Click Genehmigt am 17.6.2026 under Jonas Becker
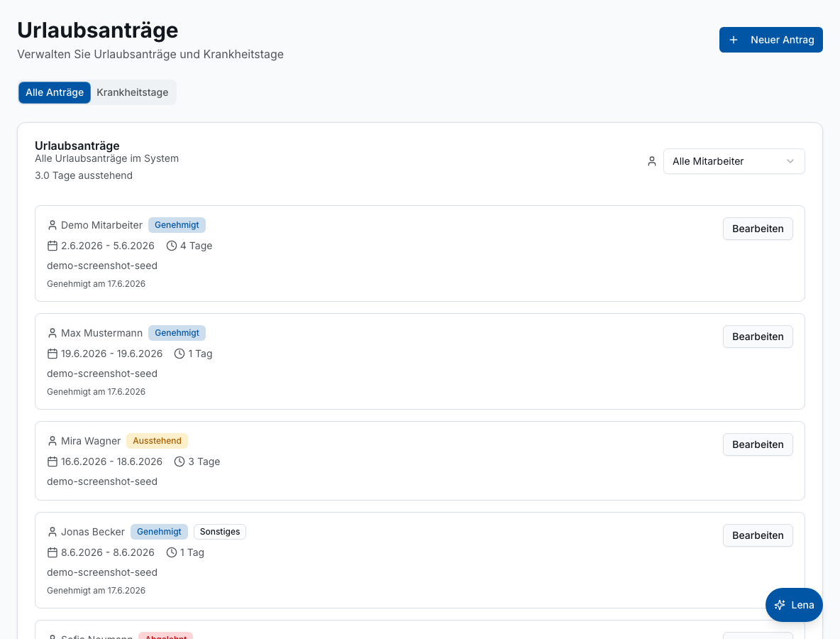The height and width of the screenshot is (639, 840). tap(96, 591)
